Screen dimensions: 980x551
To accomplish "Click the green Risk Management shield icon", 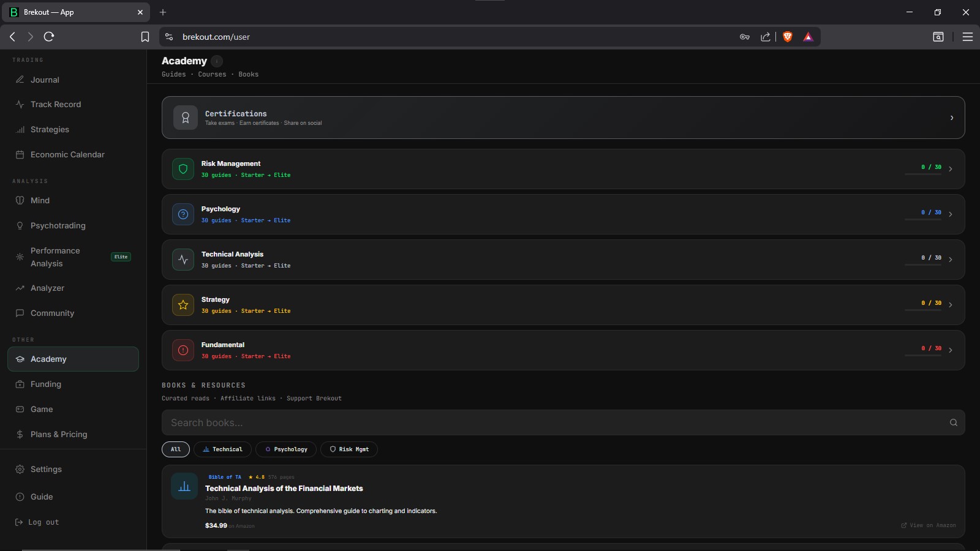I will (183, 169).
